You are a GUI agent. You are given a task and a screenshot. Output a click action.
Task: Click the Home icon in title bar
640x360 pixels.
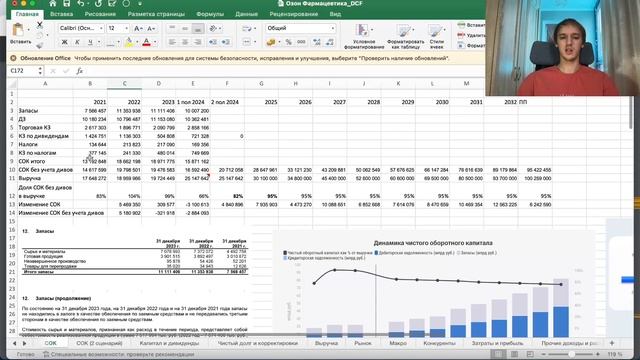tap(53, 4)
